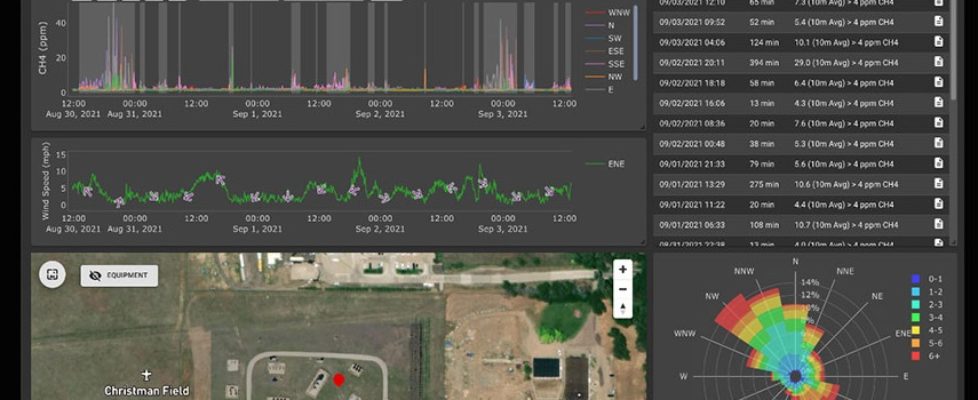The image size is (978, 400).
Task: Click the 3-4 wind rose color swatch
Action: (916, 318)
